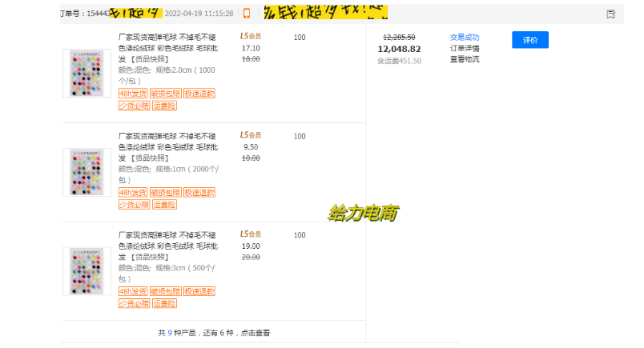Open the order memo note icon
The height and width of the screenshot is (348, 644).
pos(610,14)
